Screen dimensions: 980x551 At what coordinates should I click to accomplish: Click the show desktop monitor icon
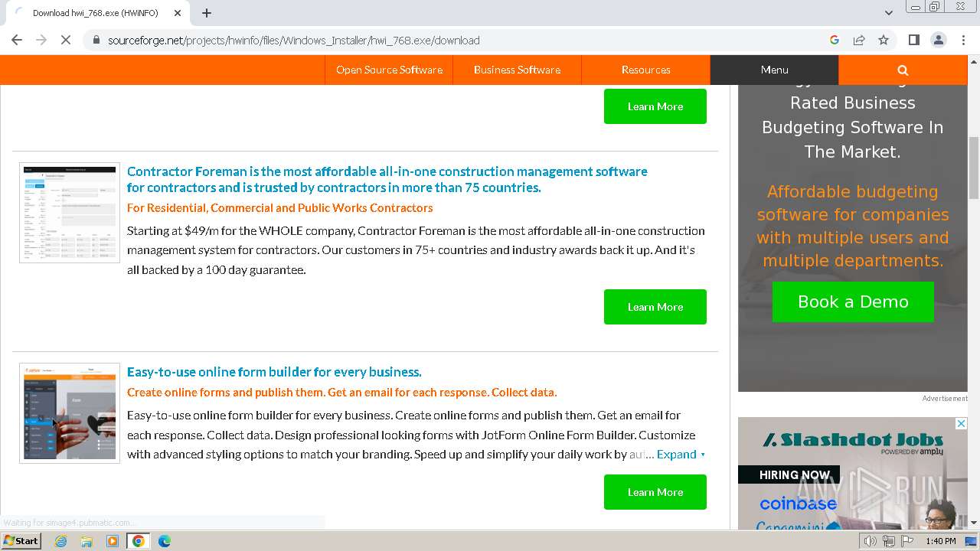click(971, 541)
